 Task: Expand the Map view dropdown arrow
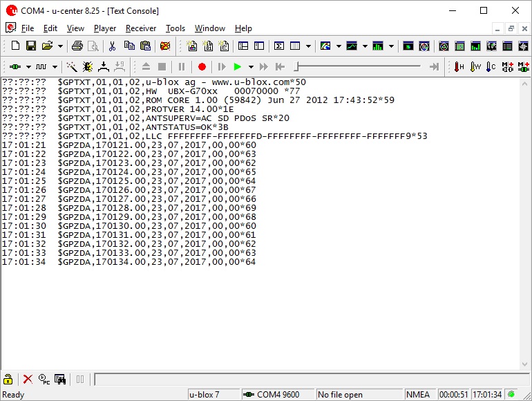click(x=339, y=46)
